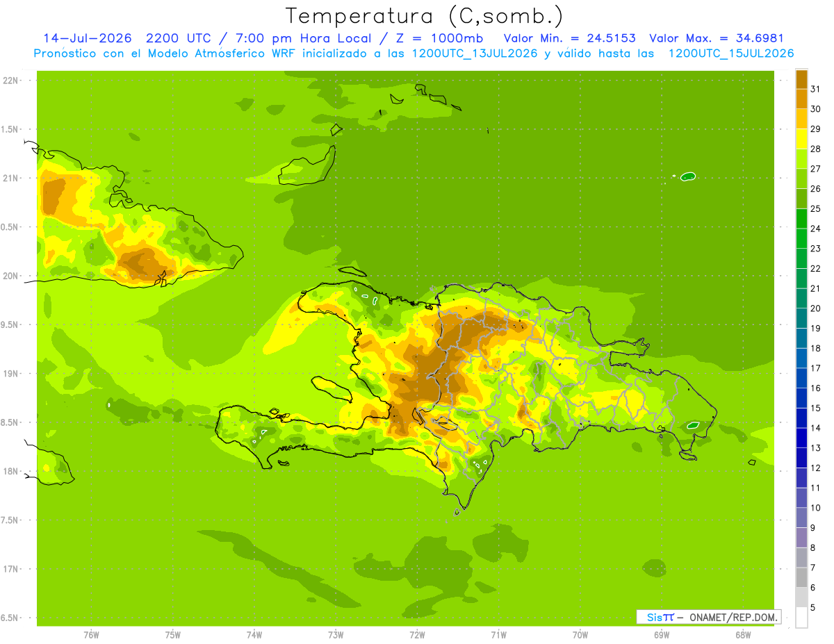Pick the dark blue legend swatch between 12 and 13
The width and height of the screenshot is (834, 644).
click(x=801, y=459)
